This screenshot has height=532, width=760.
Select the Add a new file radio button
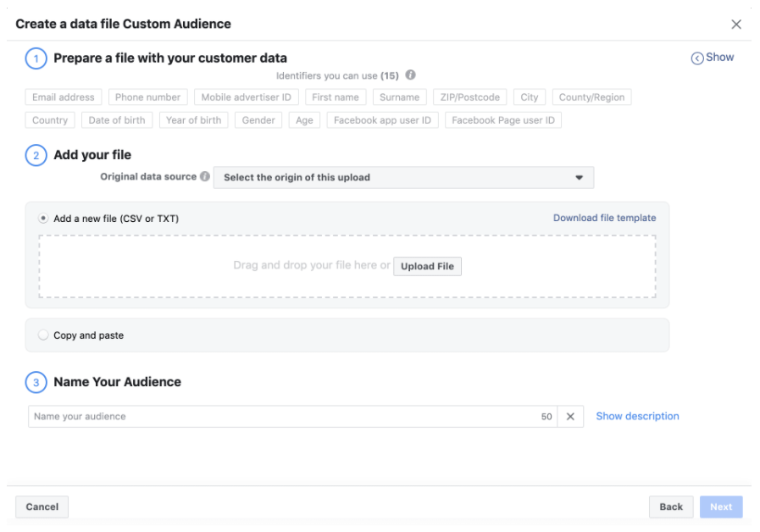(x=43, y=219)
